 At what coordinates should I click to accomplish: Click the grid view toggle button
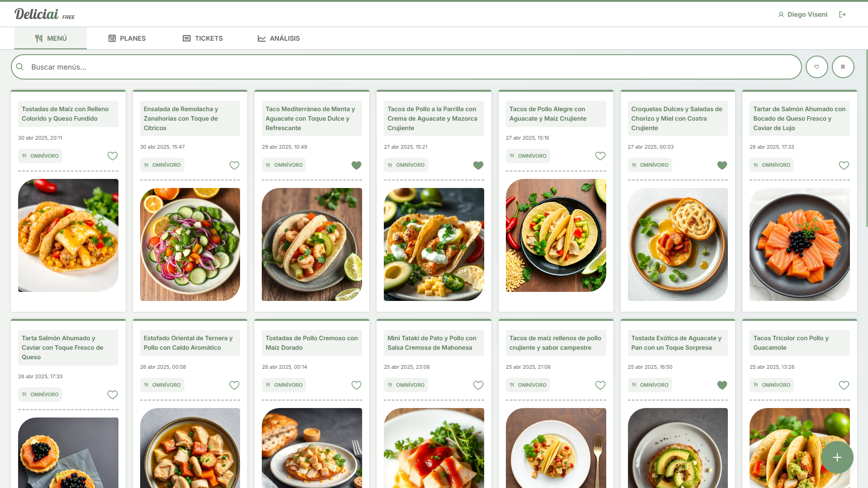pyautogui.click(x=843, y=67)
